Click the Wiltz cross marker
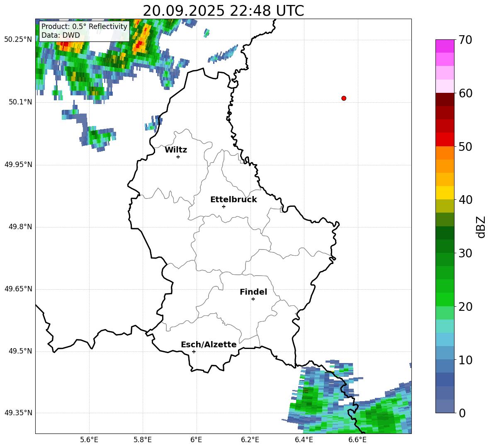 178,157
